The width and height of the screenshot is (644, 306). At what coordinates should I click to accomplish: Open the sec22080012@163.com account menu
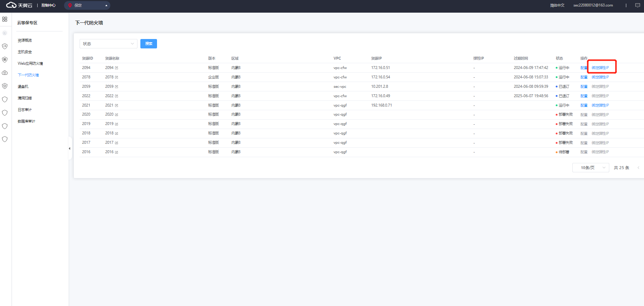click(593, 5)
